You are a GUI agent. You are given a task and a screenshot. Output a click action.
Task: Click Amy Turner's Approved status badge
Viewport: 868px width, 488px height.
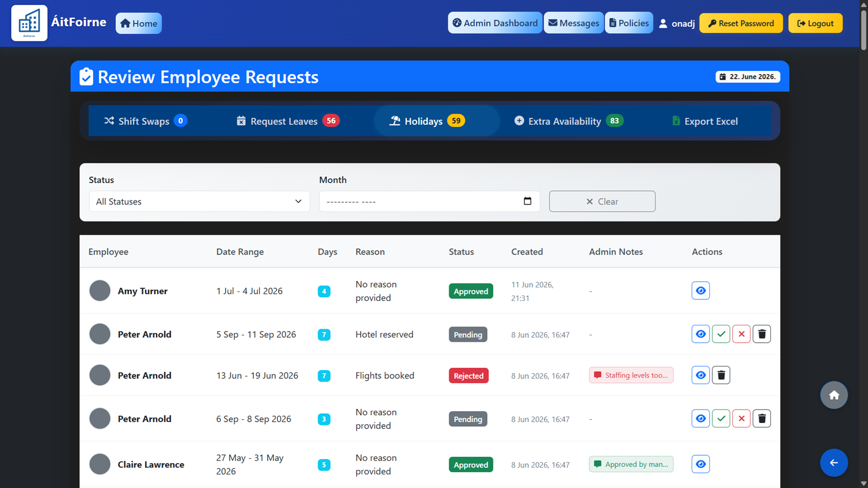tap(471, 291)
